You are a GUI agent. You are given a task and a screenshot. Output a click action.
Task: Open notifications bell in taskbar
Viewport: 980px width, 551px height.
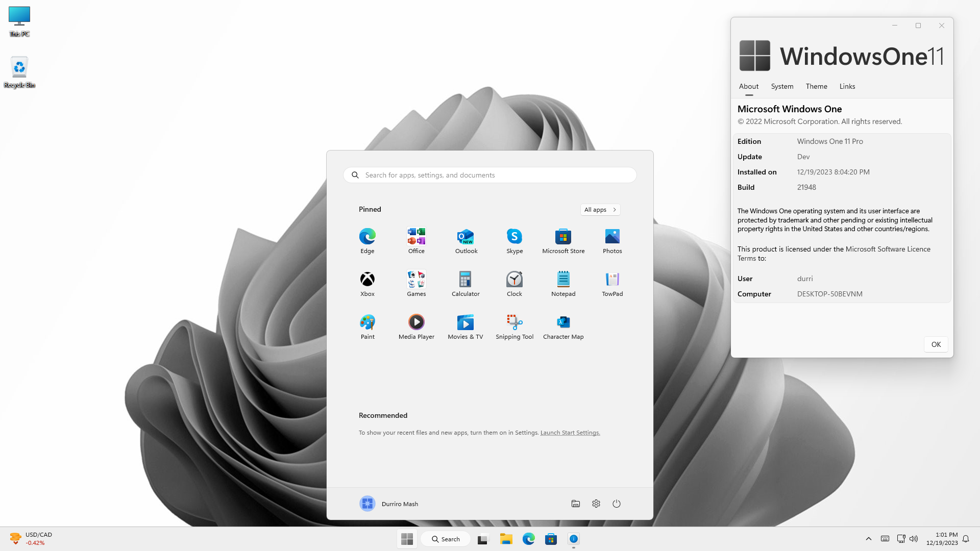[x=966, y=539]
